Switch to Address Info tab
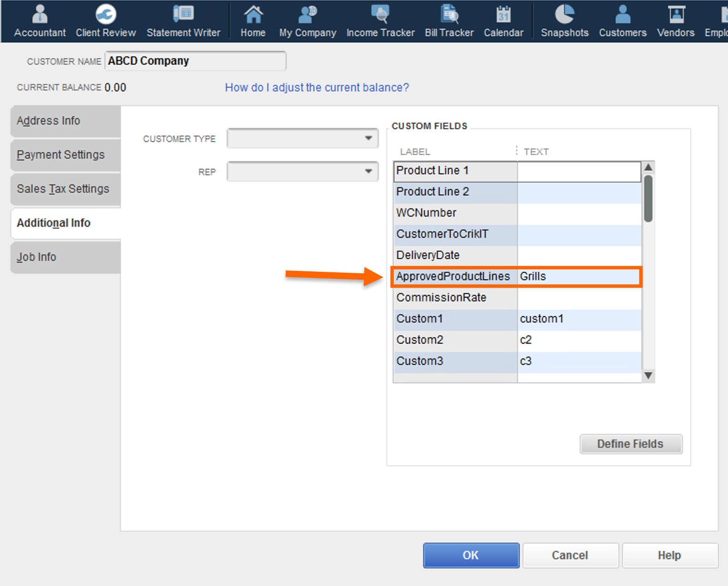The image size is (728, 586). pos(65,121)
